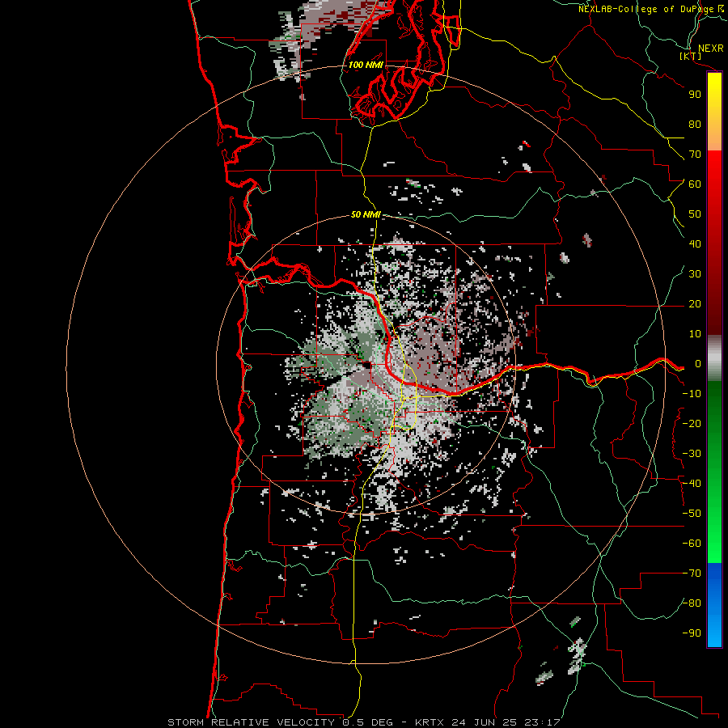The height and width of the screenshot is (728, 728).
Task: Click the -40 value on the velocity scale
Action: pyautogui.click(x=692, y=484)
